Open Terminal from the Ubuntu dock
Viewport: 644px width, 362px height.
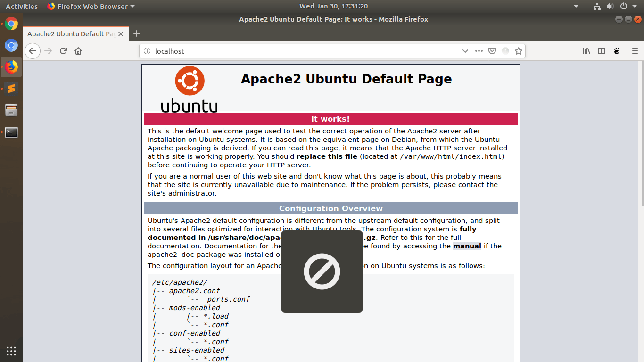click(11, 132)
